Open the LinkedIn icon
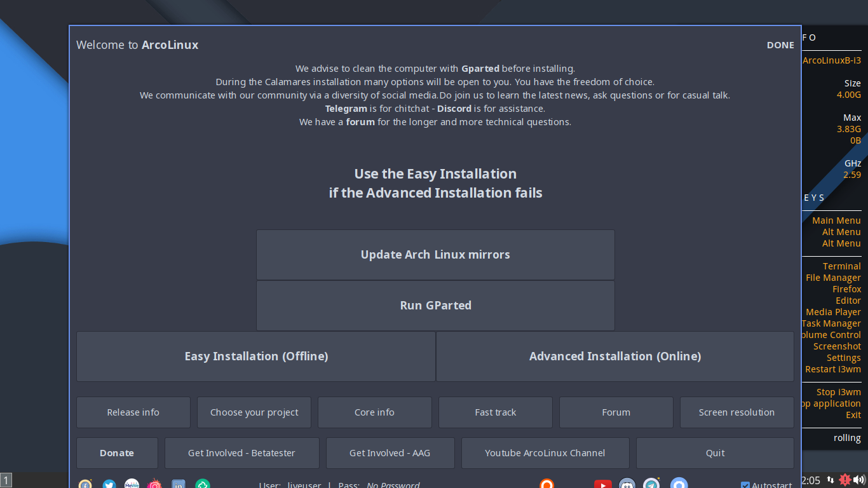868x488 pixels. [x=179, y=485]
